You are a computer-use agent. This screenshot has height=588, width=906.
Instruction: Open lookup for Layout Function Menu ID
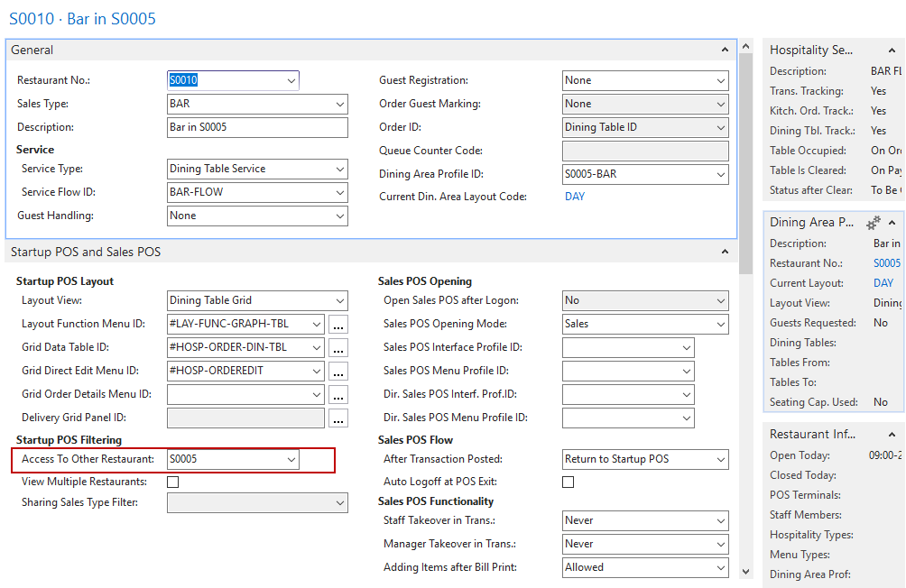[338, 324]
